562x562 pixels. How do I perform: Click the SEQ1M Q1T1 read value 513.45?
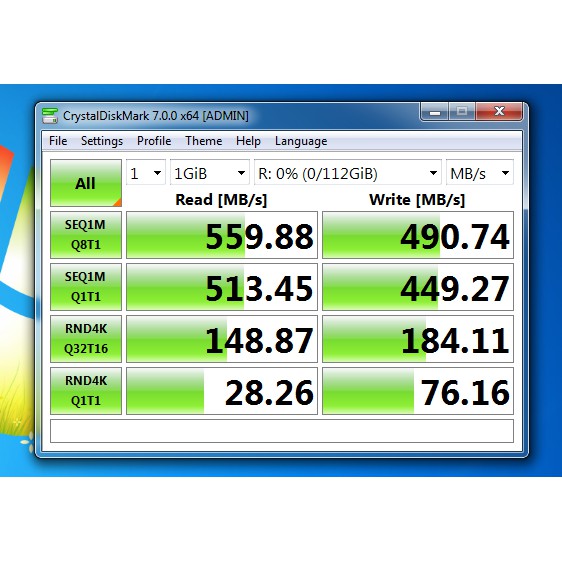click(222, 287)
